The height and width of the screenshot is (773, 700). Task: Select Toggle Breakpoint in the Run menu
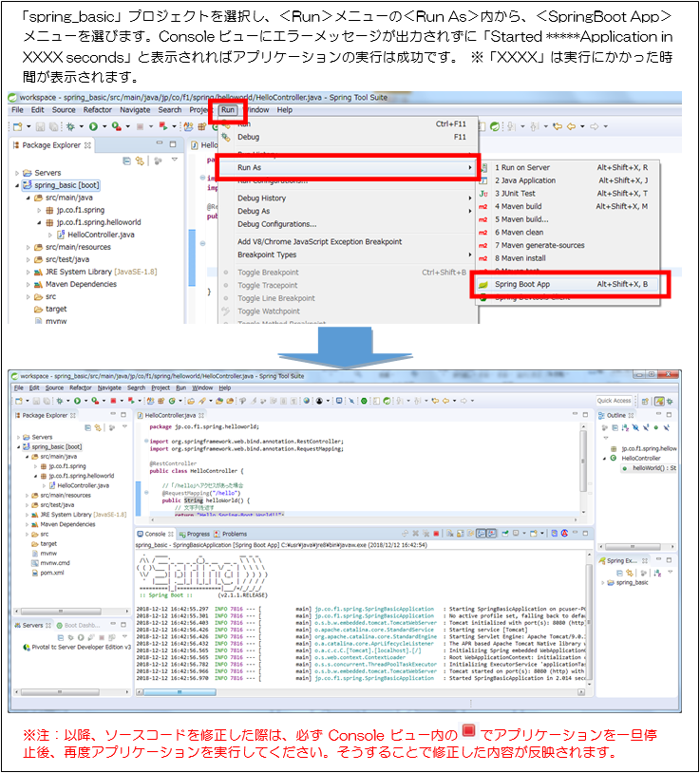click(x=268, y=273)
